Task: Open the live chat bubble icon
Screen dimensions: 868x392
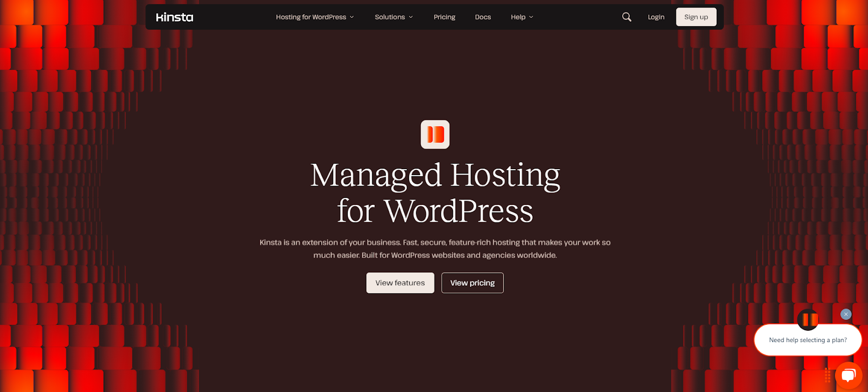Action: [849, 375]
